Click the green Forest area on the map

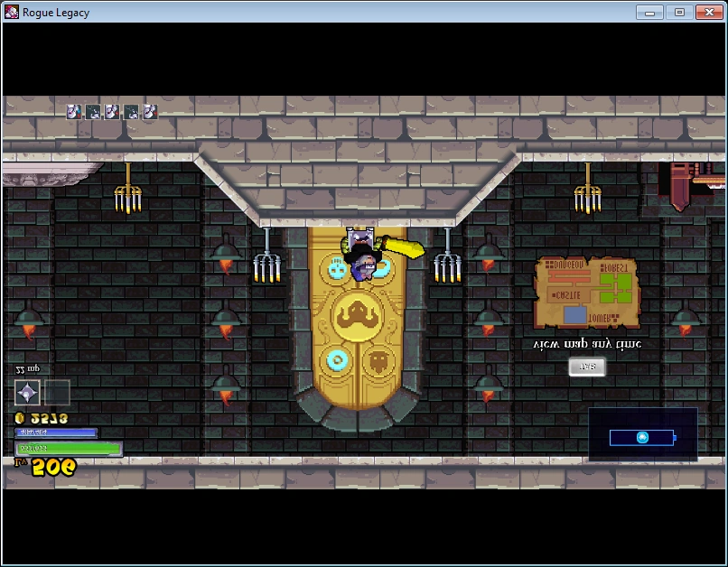(616, 288)
